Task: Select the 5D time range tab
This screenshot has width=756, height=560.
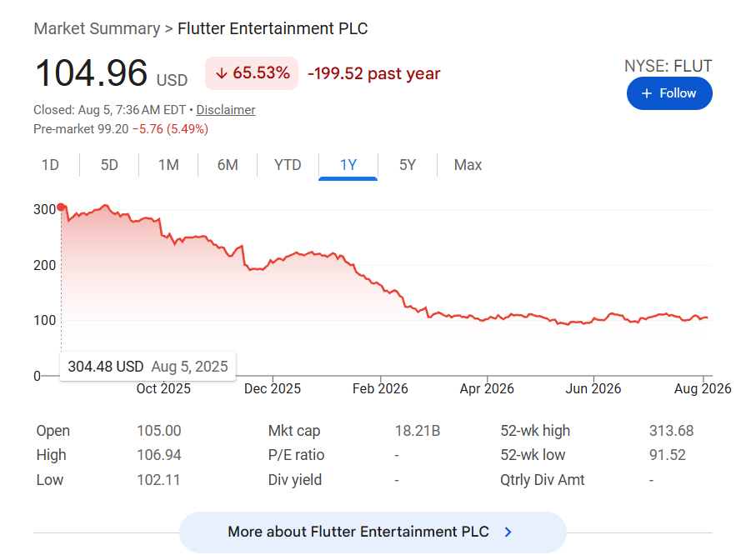Action: point(109,165)
